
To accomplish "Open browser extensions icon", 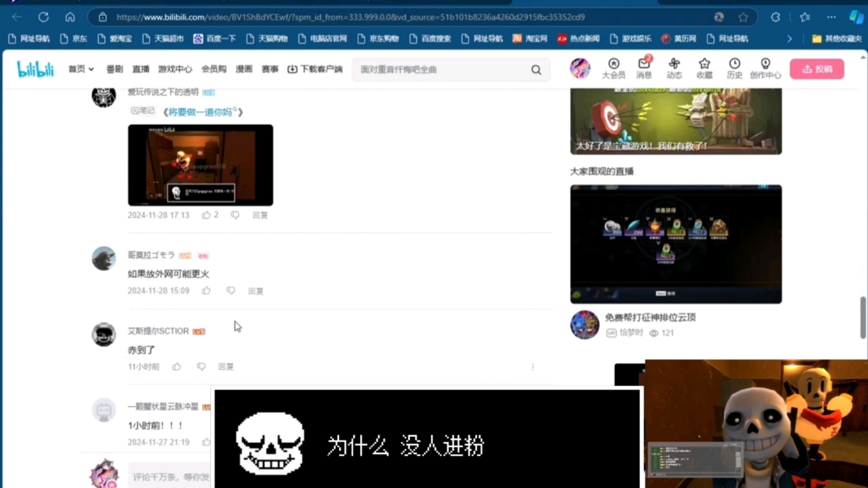I will [775, 17].
